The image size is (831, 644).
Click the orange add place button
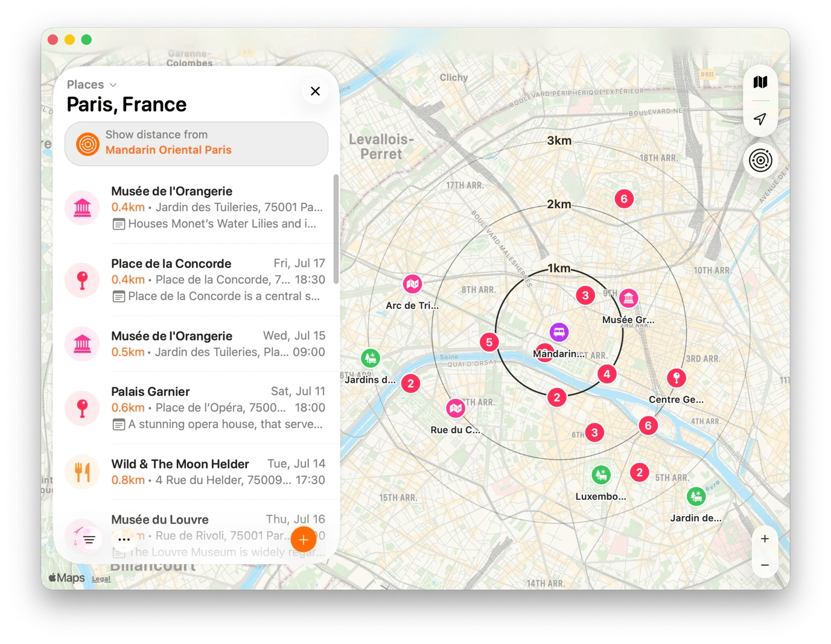click(304, 540)
